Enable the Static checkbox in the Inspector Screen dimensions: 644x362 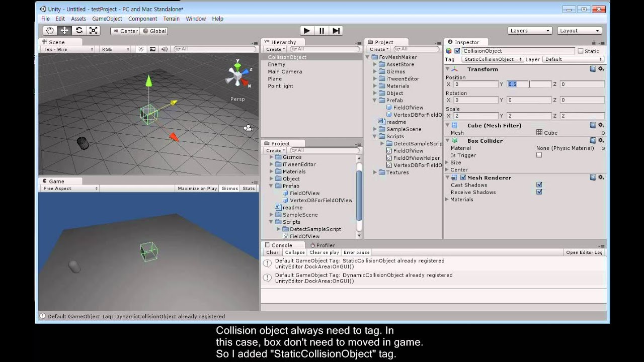tap(580, 51)
